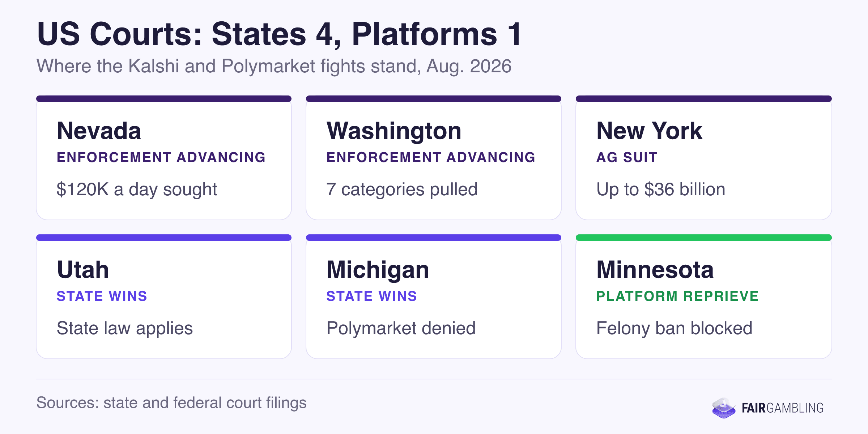Click 'Up to $36 billion' text
Viewport: 868px width, 434px height.
click(661, 190)
